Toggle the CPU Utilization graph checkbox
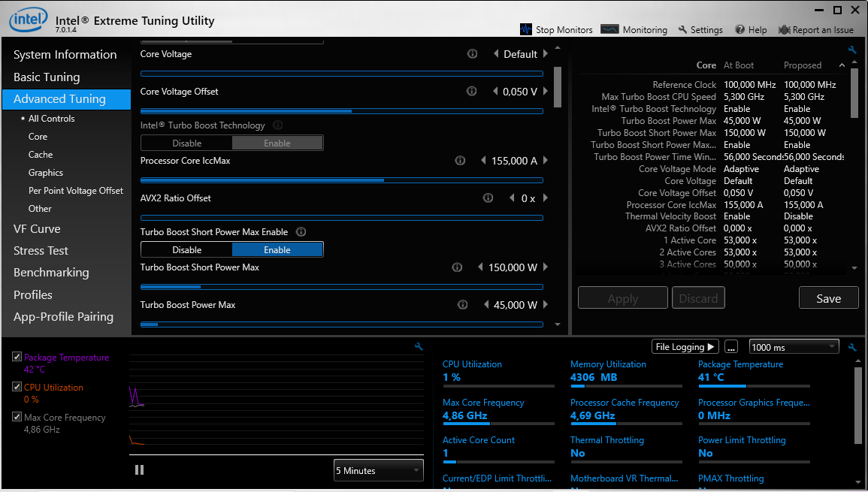This screenshot has height=492, width=868. 17,387
